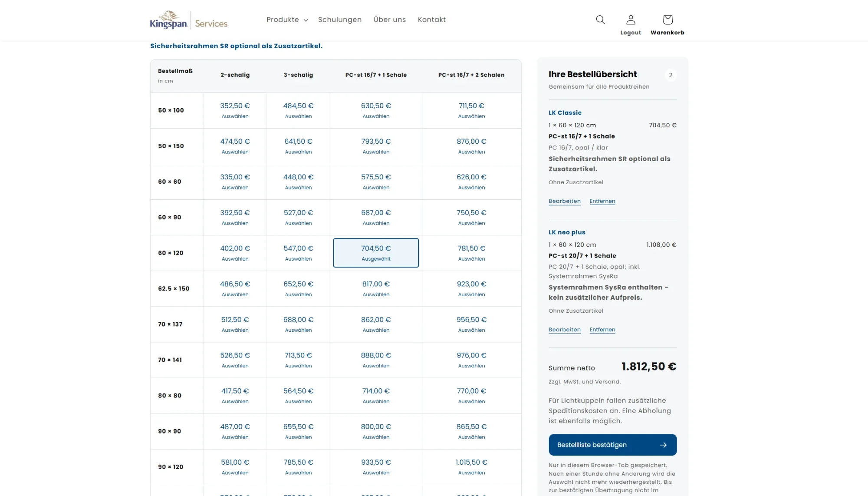
Task: Select 1.015,50 € for 90 × 120
Action: [471, 466]
